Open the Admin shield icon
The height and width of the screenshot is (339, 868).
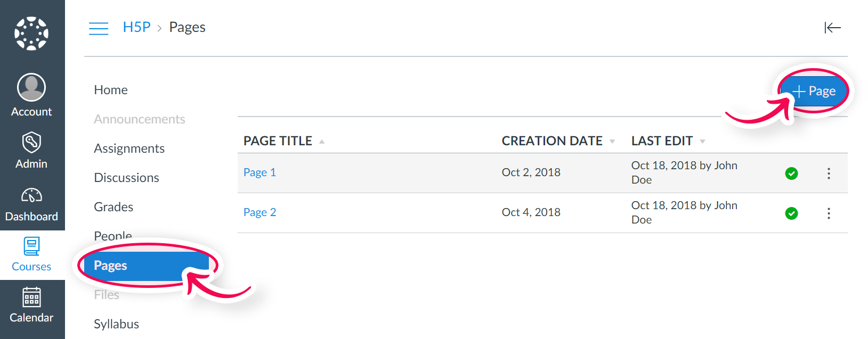[31, 143]
